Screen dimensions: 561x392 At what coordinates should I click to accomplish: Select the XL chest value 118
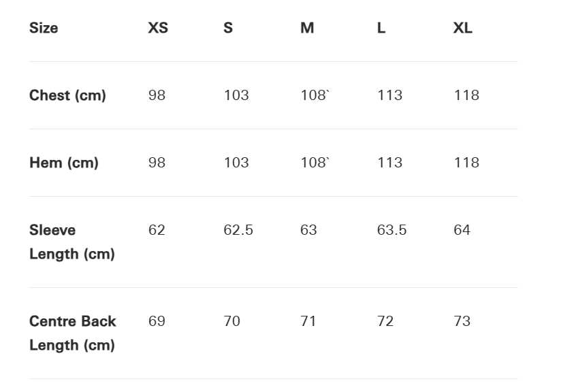[466, 95]
